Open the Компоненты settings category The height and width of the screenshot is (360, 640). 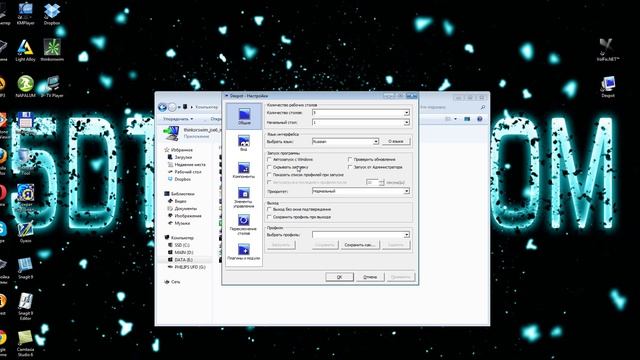[244, 170]
